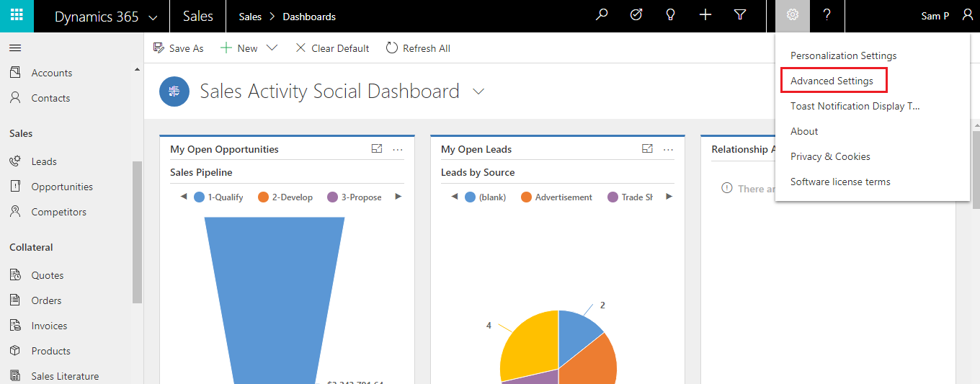Click the sidebar vertical scrollbar
Screen dimensions: 980x384
pyautogui.click(x=137, y=232)
